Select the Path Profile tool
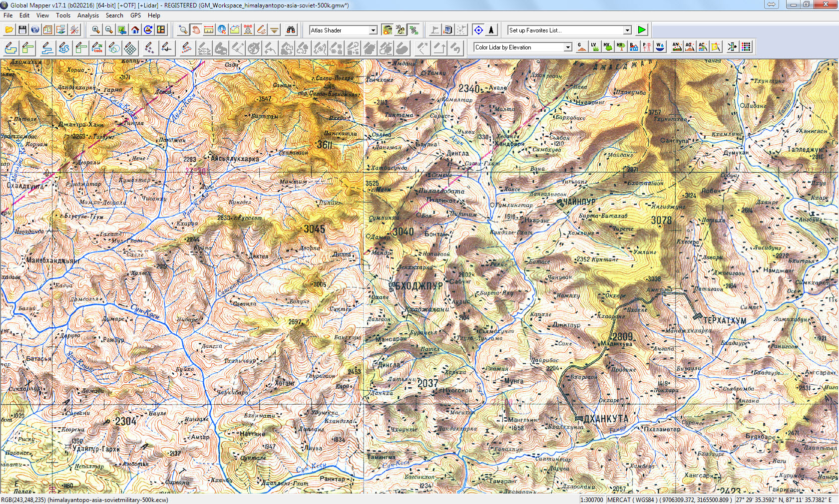 [x=235, y=30]
